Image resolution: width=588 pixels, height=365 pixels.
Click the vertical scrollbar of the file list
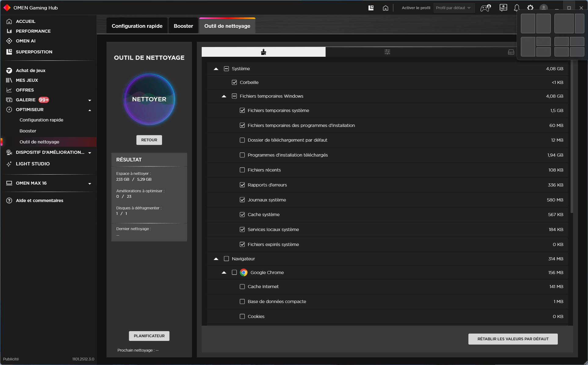tap(572, 137)
